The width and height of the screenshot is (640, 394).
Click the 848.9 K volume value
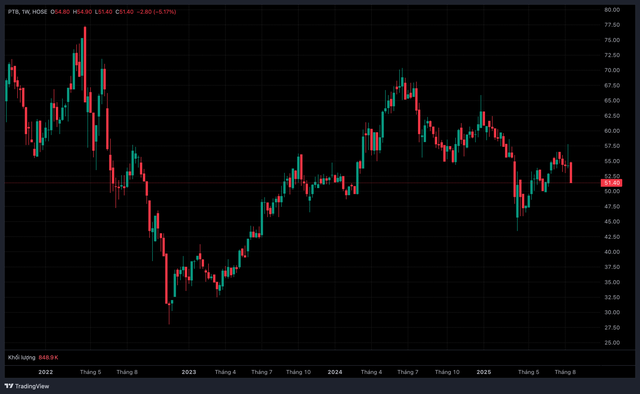pyautogui.click(x=49, y=357)
